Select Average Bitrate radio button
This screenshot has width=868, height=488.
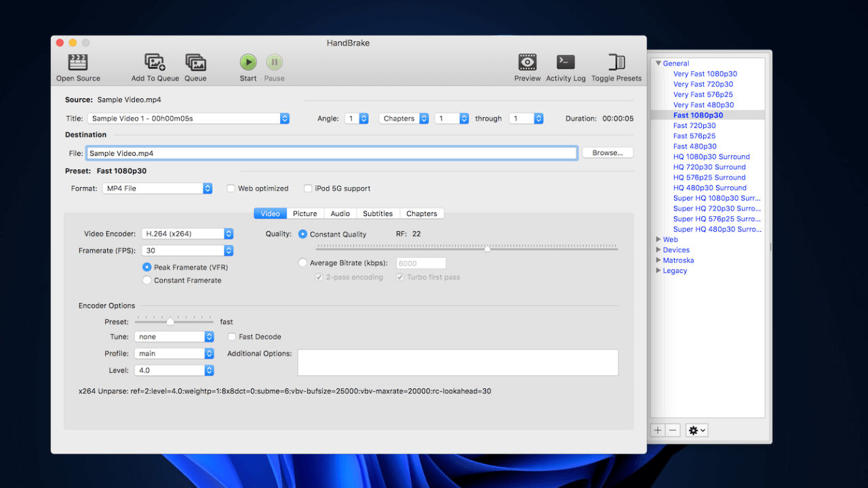click(303, 263)
